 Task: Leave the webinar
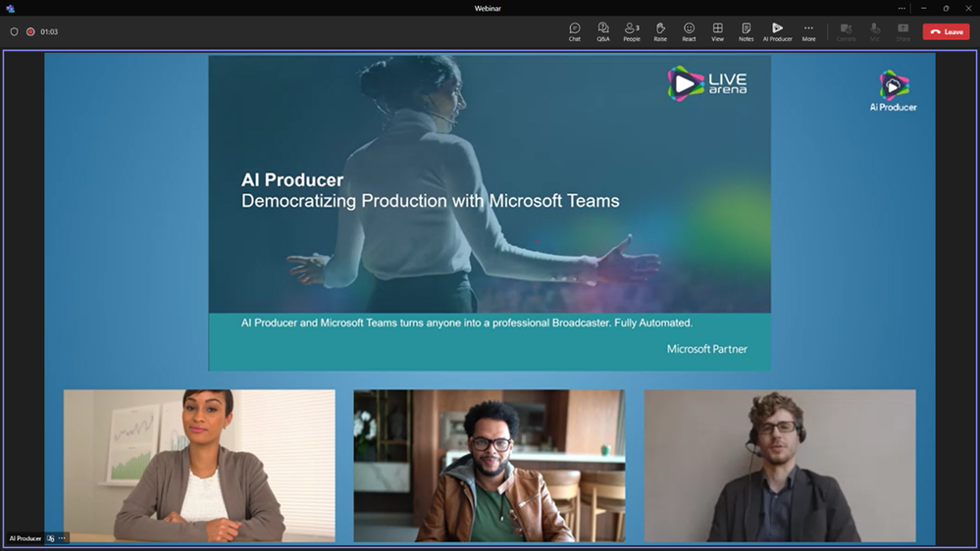click(x=947, y=31)
